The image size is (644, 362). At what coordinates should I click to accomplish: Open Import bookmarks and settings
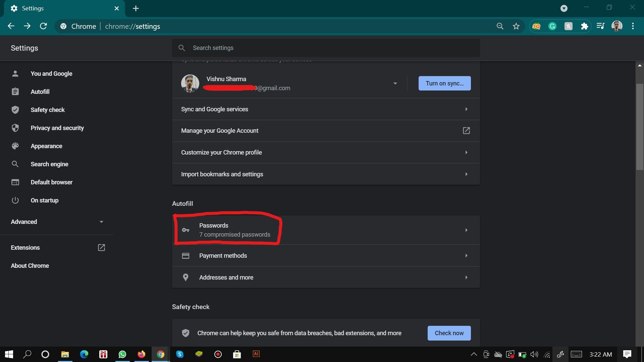point(326,174)
